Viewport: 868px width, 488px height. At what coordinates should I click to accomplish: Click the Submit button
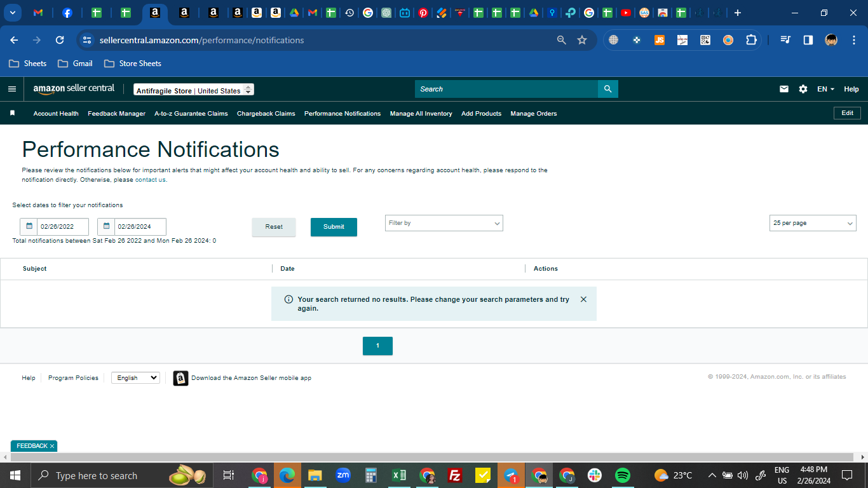334,227
